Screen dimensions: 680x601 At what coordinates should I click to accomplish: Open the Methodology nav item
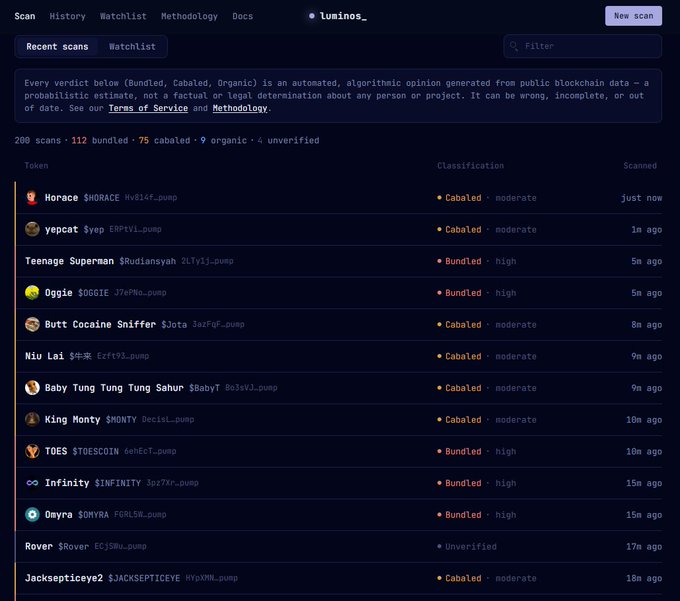[x=189, y=16]
